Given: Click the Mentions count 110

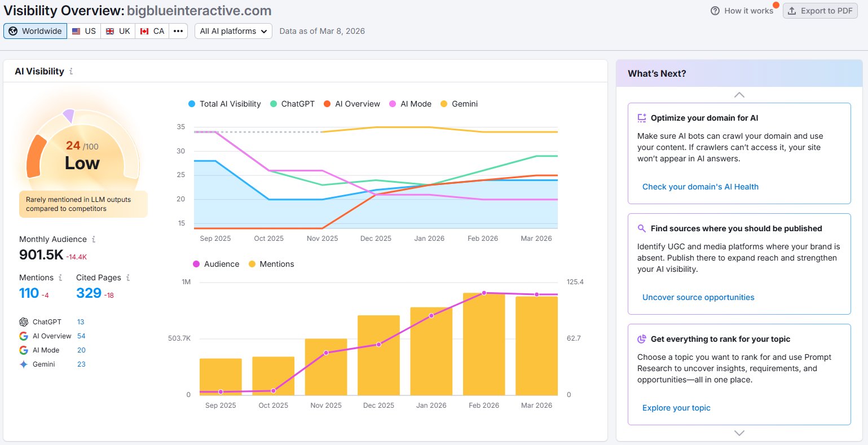Looking at the screenshot, I should click(x=29, y=293).
